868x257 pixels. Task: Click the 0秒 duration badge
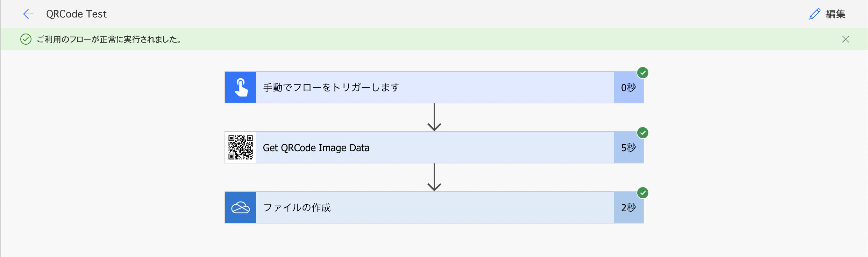coord(628,87)
